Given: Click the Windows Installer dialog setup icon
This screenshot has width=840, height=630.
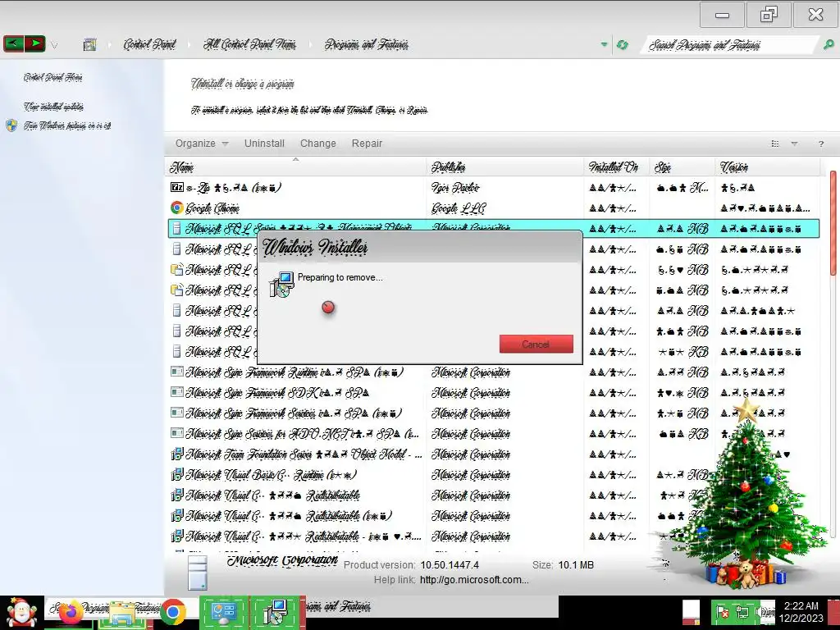Looking at the screenshot, I should (x=282, y=285).
